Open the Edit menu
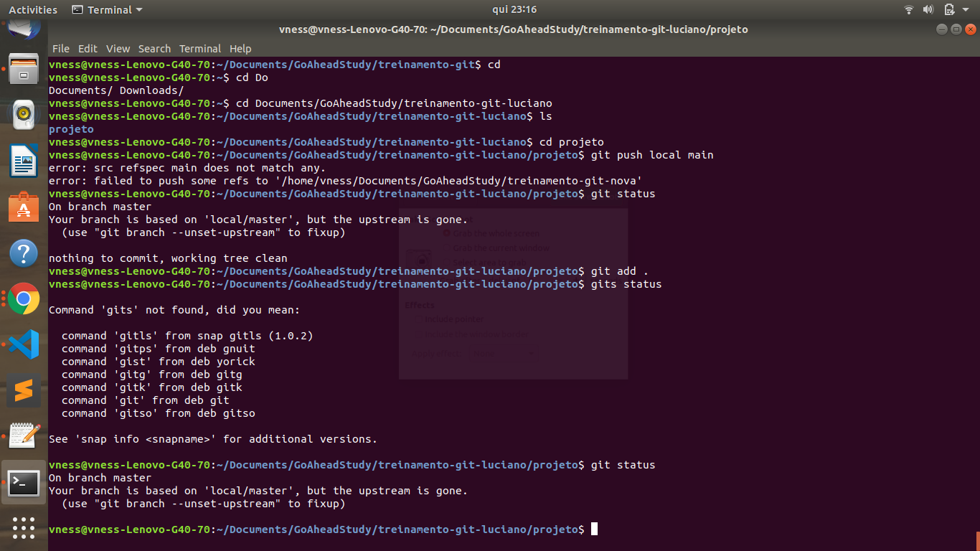 88,48
